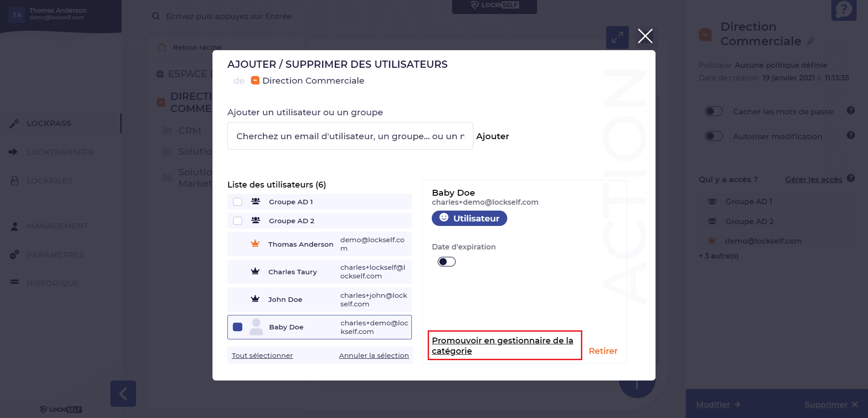Check the Groupe AD 1 checkbox
868x418 pixels.
[237, 202]
